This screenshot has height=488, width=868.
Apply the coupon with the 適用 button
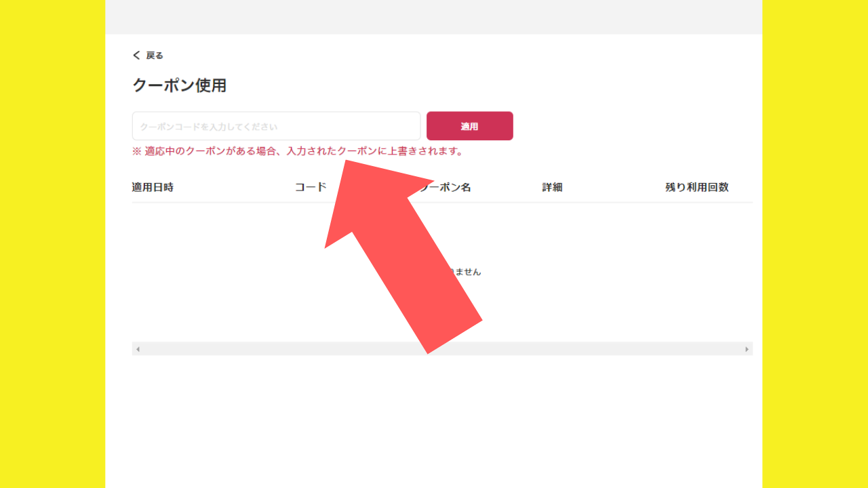point(470,126)
